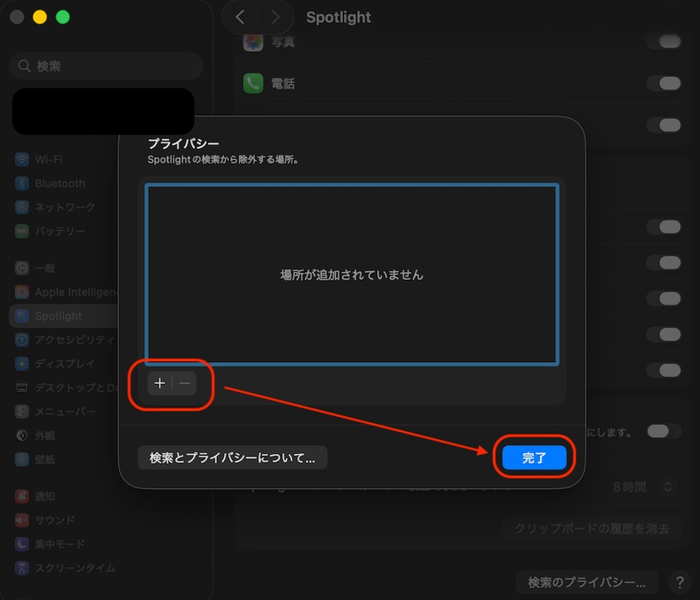Click the question mark help button
This screenshot has height=600, width=700.
click(x=680, y=583)
